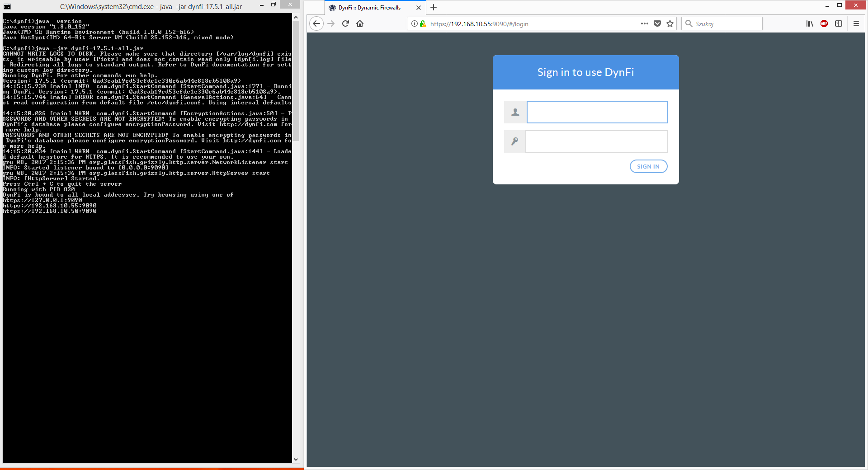868x470 pixels.
Task: Click 'C:\dynfi>java -jar dynfi-17.5.1-all.jar' line
Action: (73, 48)
